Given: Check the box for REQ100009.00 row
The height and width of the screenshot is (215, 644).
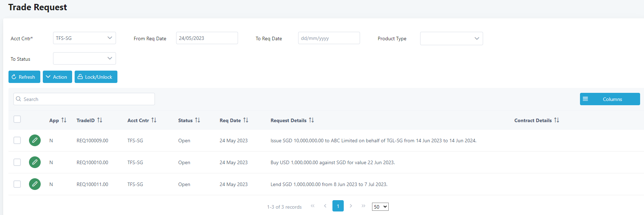Looking at the screenshot, I should (17, 141).
